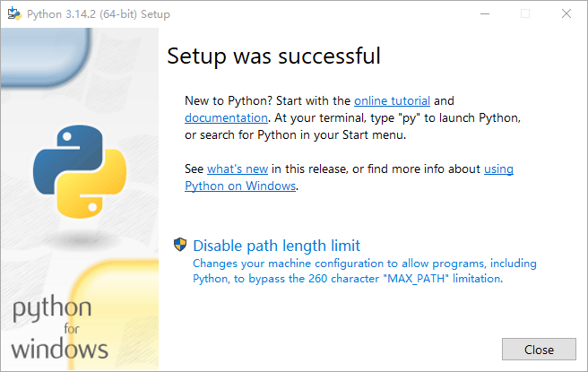Follow the "what's new" link
The height and width of the screenshot is (372, 588).
tap(238, 169)
